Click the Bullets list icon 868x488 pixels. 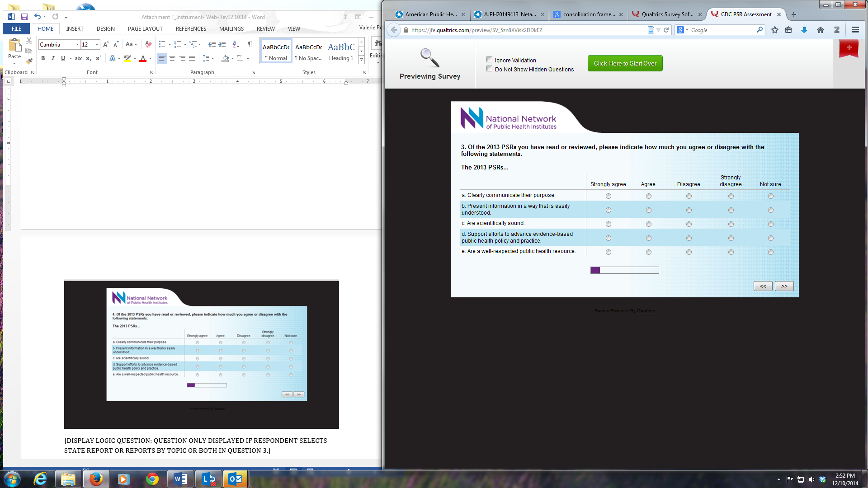162,44
